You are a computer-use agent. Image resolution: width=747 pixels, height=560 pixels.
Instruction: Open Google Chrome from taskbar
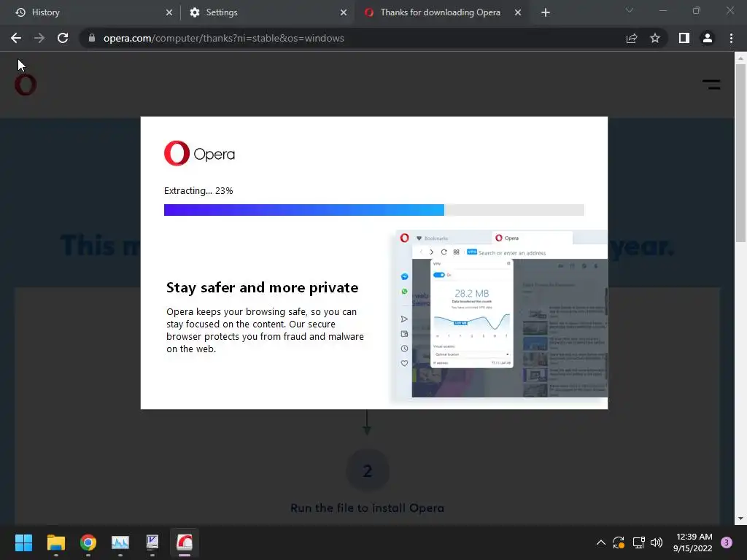pyautogui.click(x=88, y=542)
